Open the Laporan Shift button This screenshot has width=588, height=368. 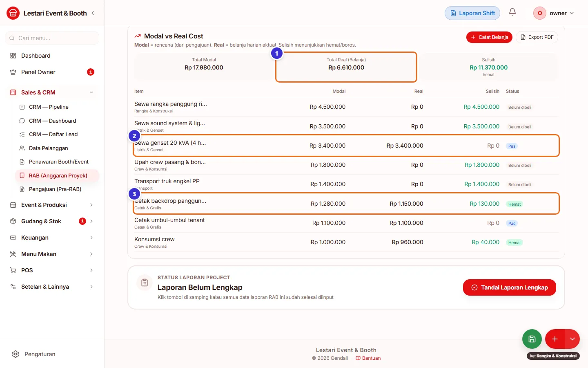pyautogui.click(x=472, y=13)
